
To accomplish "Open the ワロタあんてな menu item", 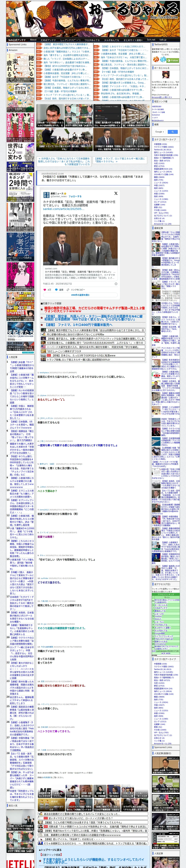I will pyautogui.click(x=92, y=40).
